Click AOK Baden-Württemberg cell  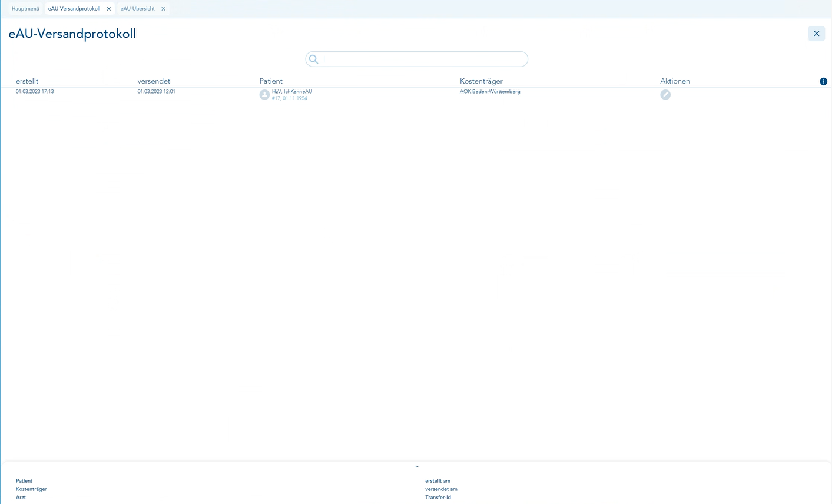click(490, 92)
